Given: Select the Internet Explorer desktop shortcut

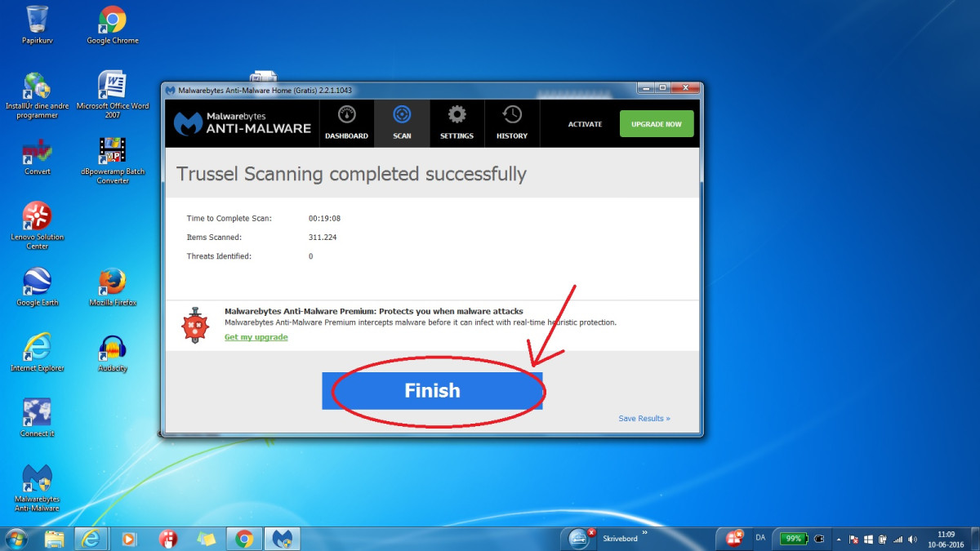Looking at the screenshot, I should pos(37,353).
